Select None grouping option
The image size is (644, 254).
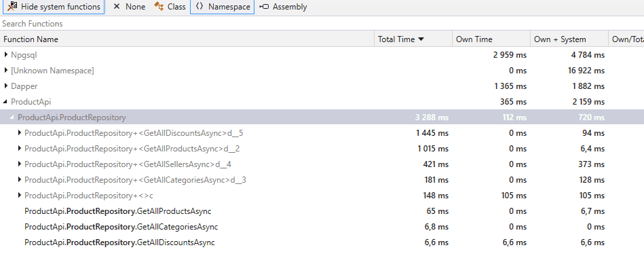tap(129, 7)
